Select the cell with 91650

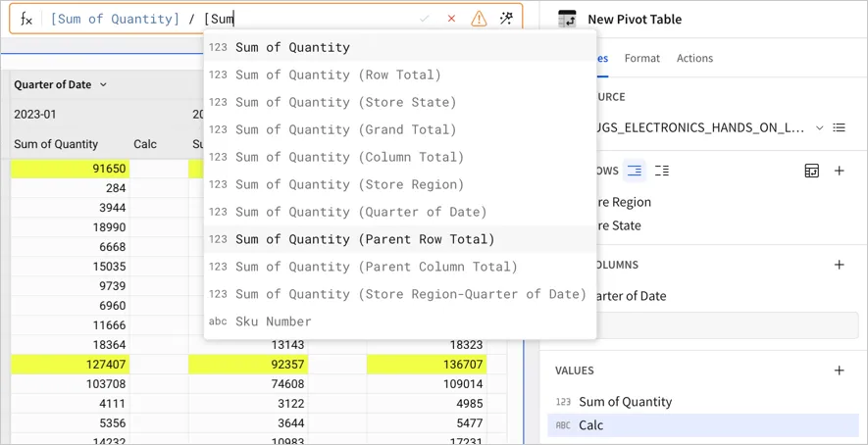(71, 169)
